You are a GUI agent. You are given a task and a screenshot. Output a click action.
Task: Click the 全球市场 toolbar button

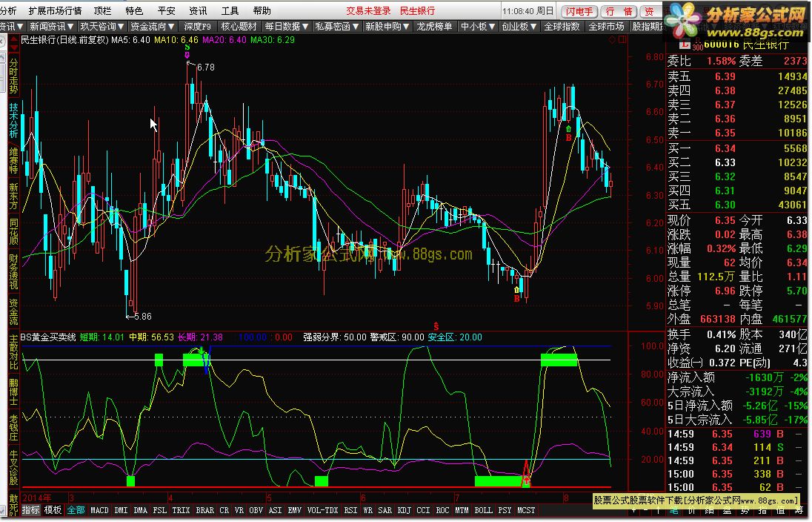pyautogui.click(x=607, y=26)
